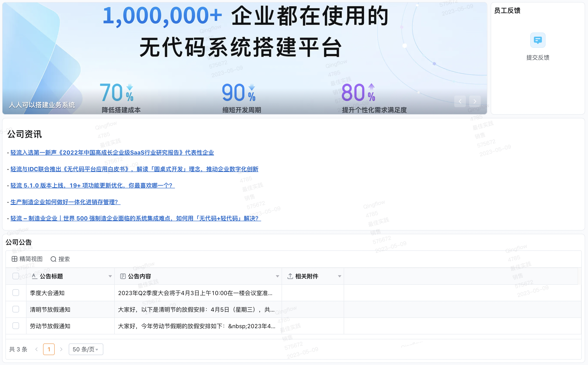
Task: Go to next page in pagination
Action: coord(61,349)
